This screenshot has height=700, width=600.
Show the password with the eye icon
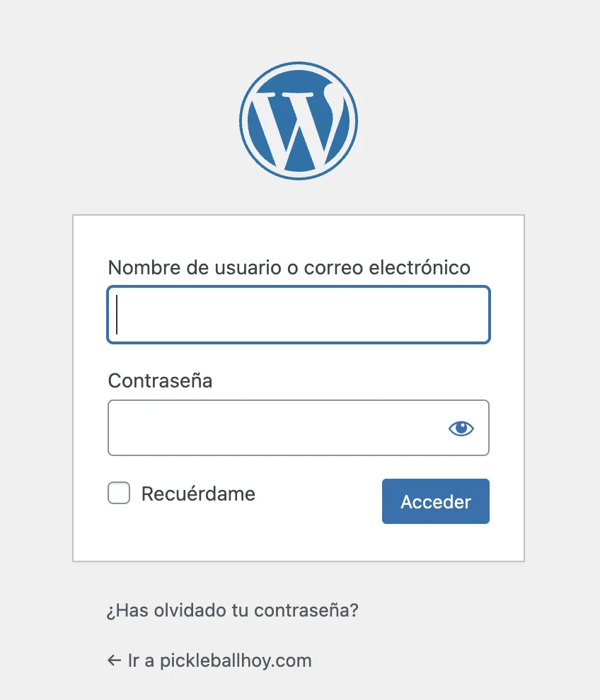pyautogui.click(x=461, y=428)
